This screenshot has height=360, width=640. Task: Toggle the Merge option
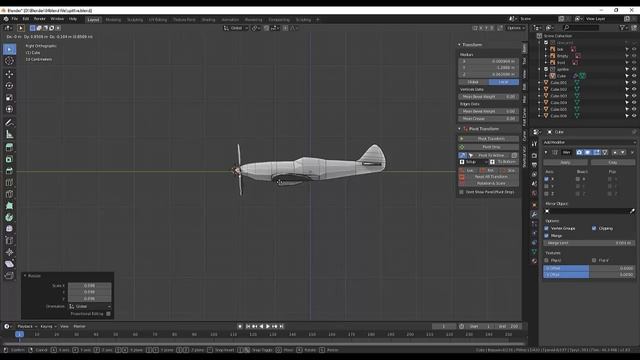(x=547, y=236)
